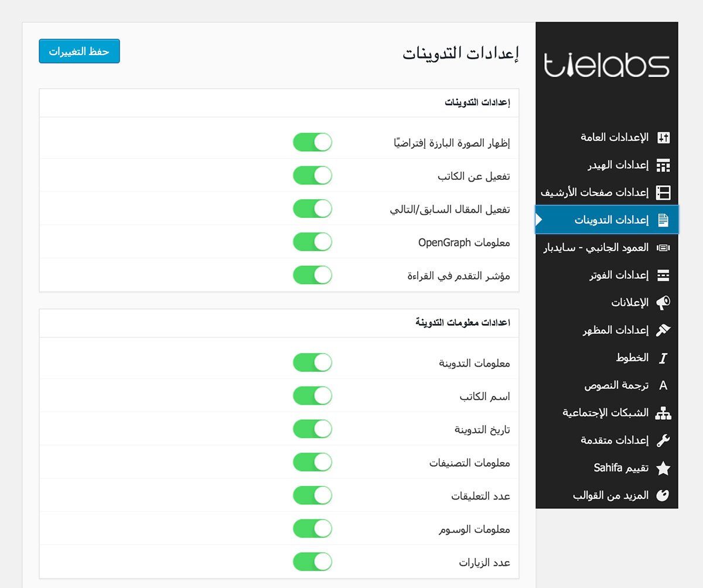703x588 pixels.
Task: Toggle تفعيل المقال السابق/التالي switch
Action: point(312,208)
